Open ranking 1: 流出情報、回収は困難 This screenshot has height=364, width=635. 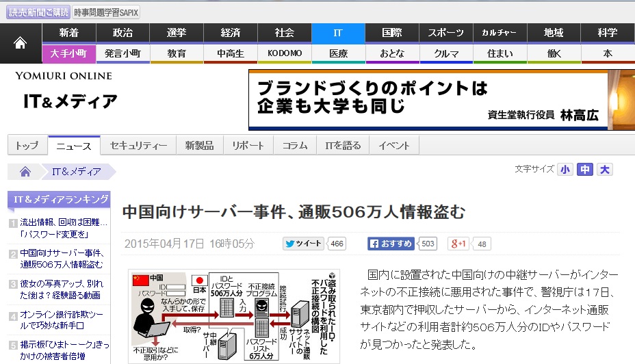(x=64, y=228)
